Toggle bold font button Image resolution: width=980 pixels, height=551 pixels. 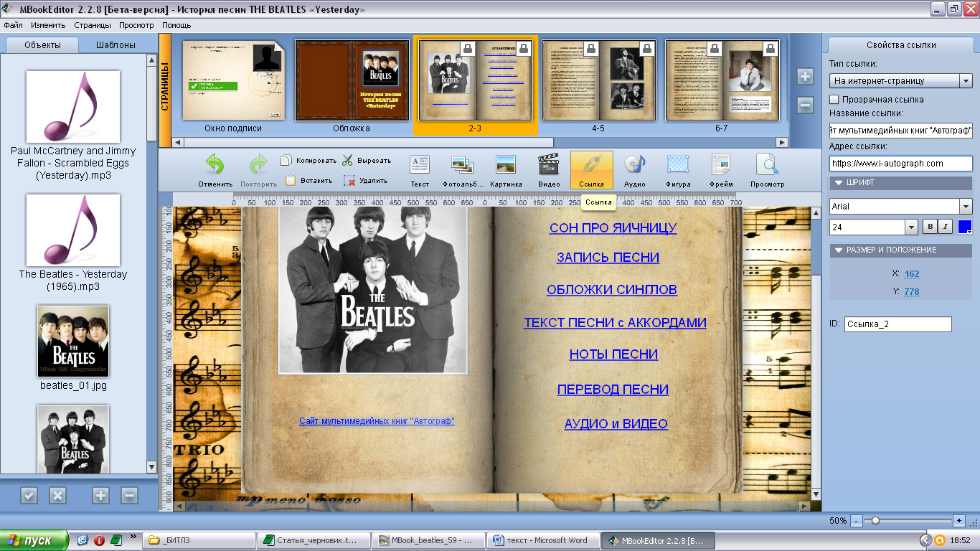tap(929, 227)
